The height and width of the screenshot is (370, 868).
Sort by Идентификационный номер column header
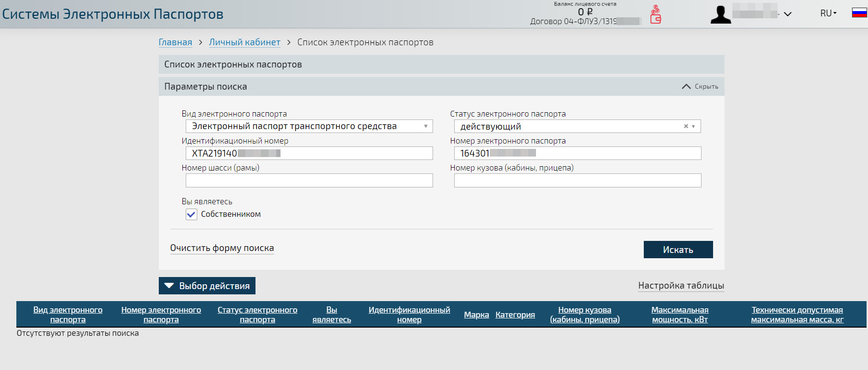[409, 315]
